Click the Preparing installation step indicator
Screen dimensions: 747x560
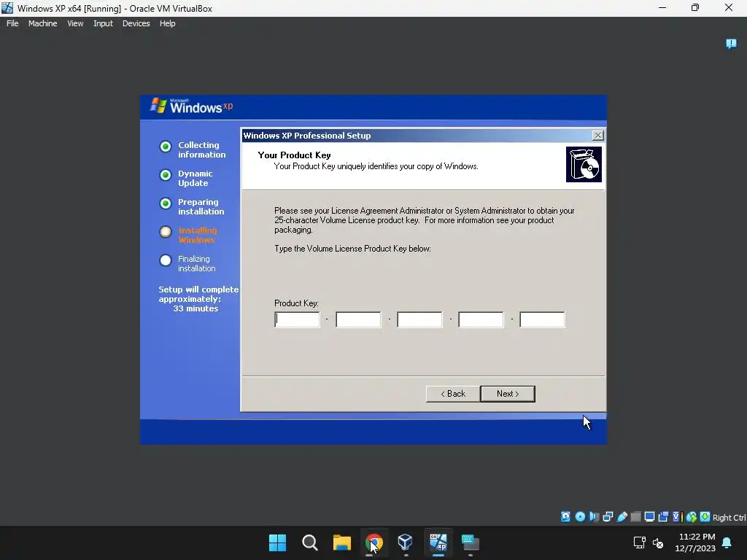pyautogui.click(x=166, y=203)
